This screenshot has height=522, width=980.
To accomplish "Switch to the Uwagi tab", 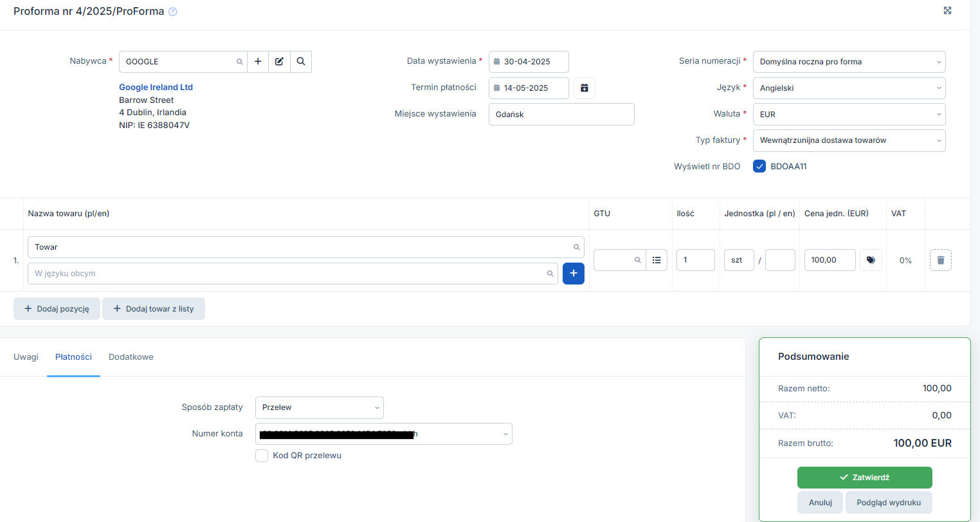I will [x=26, y=357].
